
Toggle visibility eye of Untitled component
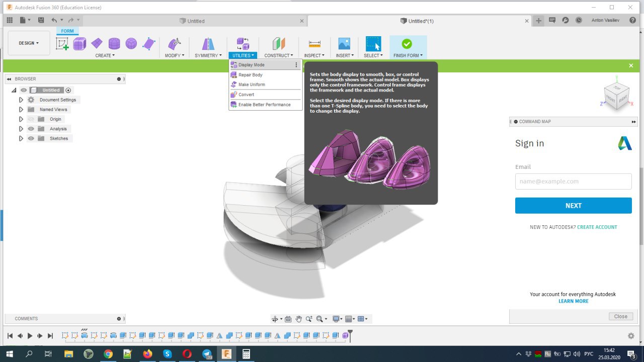(x=24, y=90)
